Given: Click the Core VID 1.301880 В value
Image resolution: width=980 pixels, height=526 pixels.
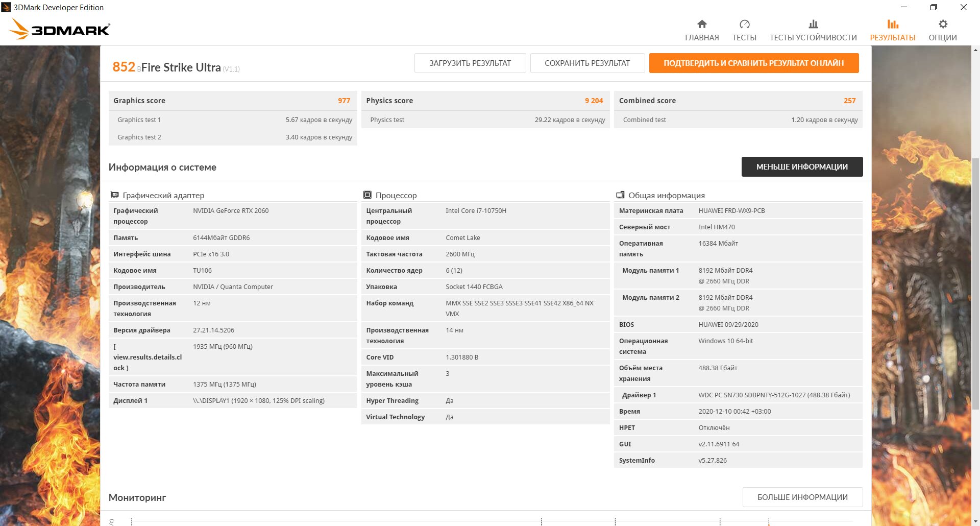Looking at the screenshot, I should coord(462,357).
